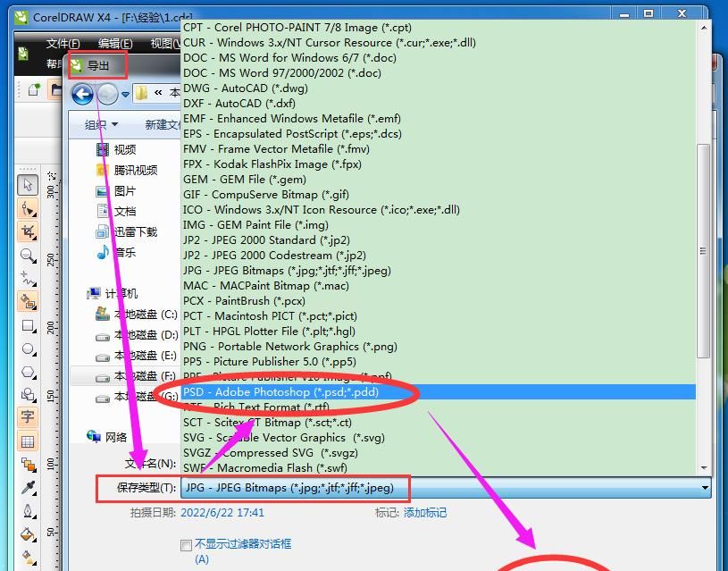Open 本地磁盘 (E:) drive
Screen dimensions: 728x571
click(x=137, y=356)
